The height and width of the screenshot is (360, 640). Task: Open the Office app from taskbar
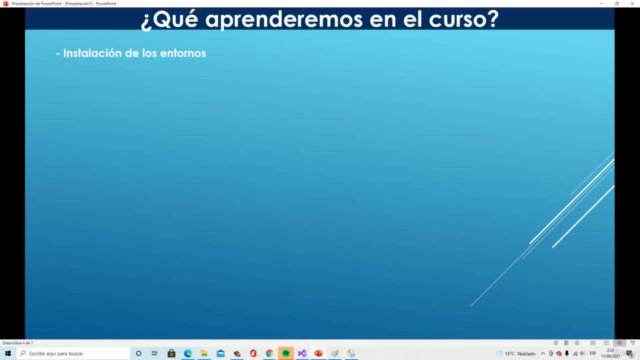(253, 353)
